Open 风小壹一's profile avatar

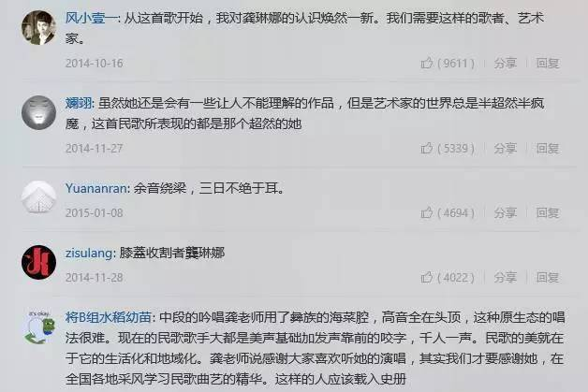38,28
